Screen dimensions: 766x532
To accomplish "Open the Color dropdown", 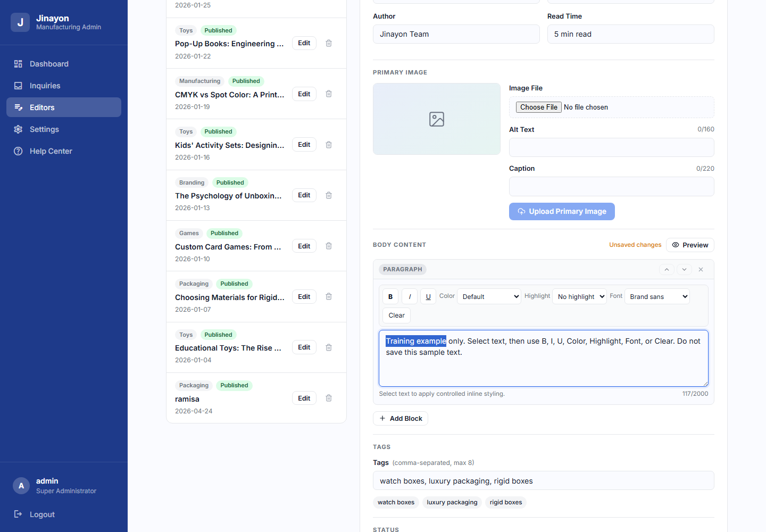I will (x=489, y=296).
